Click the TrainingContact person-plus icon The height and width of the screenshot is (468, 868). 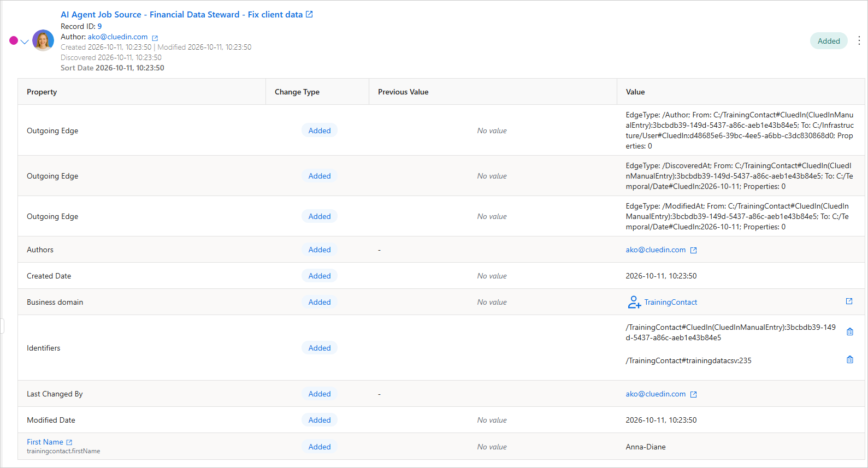coord(634,302)
